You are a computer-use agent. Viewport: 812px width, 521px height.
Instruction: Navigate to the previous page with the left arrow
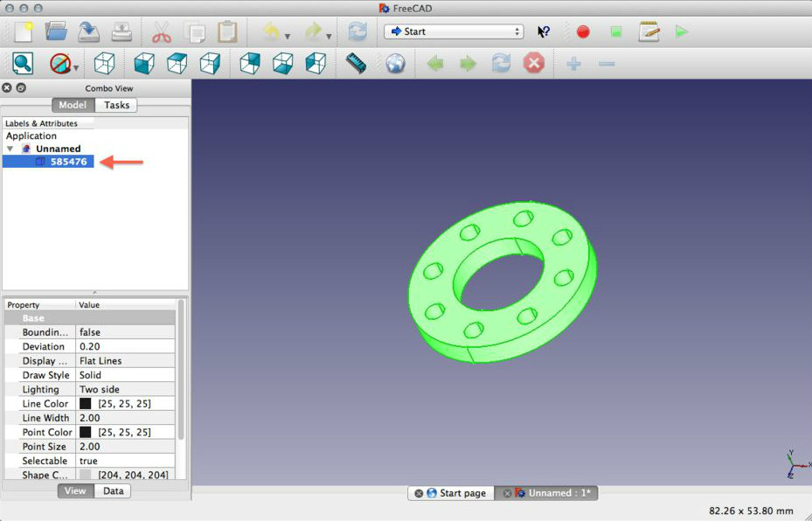pyautogui.click(x=435, y=64)
